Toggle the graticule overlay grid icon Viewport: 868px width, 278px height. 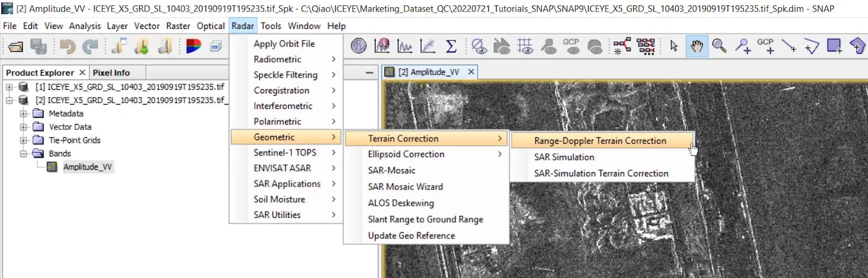(x=525, y=46)
